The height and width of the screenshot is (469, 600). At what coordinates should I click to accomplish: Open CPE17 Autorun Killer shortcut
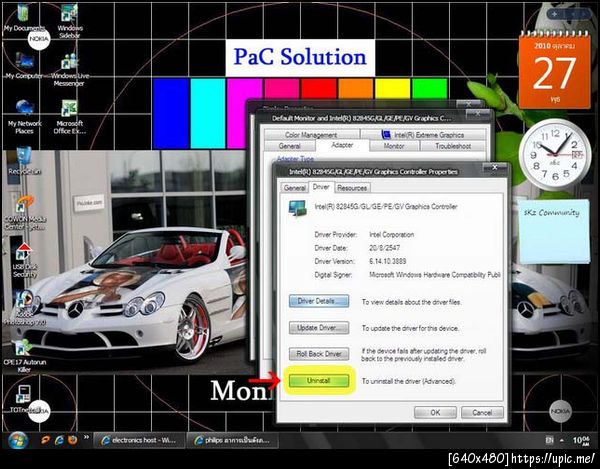click(24, 355)
